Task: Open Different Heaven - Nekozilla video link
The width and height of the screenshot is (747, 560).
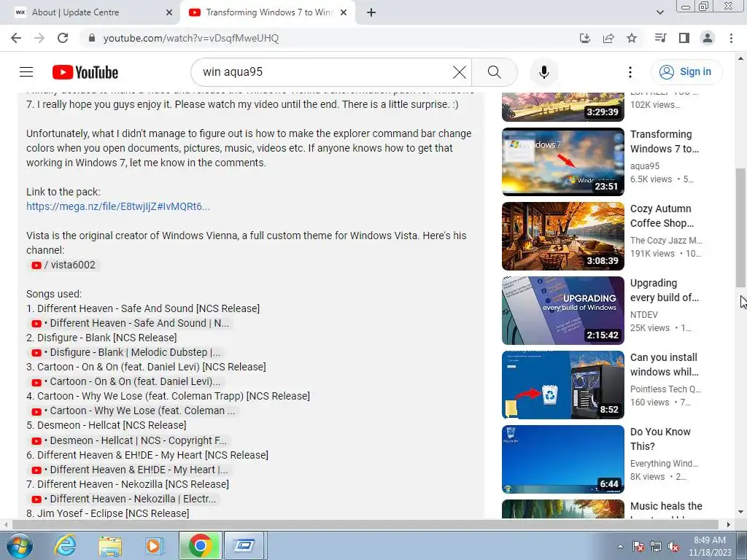Action: click(x=124, y=499)
